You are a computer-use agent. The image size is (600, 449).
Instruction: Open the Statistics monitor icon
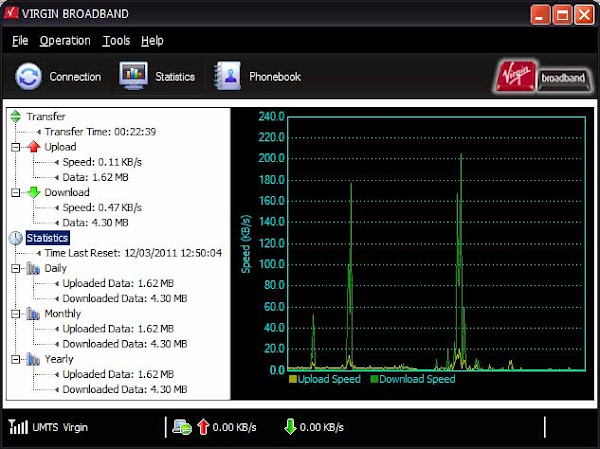tap(133, 75)
